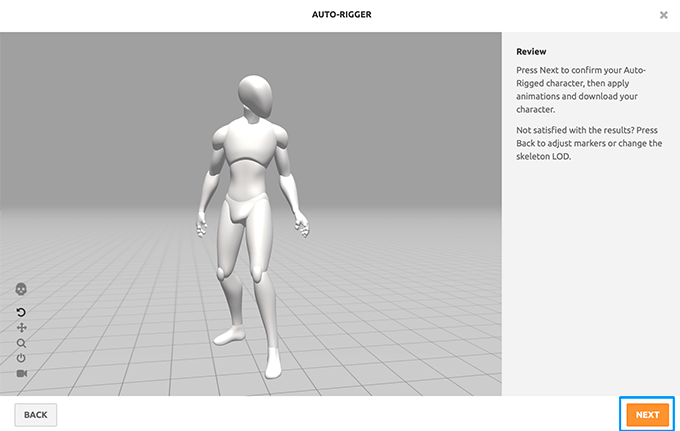Click the 3D character model preview

coord(253,225)
